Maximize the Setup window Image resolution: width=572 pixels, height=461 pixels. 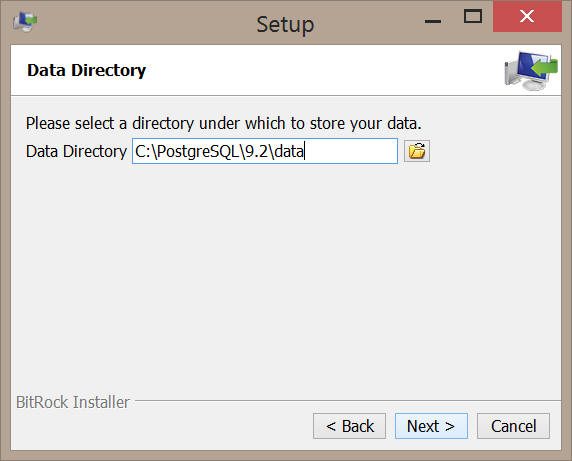473,17
